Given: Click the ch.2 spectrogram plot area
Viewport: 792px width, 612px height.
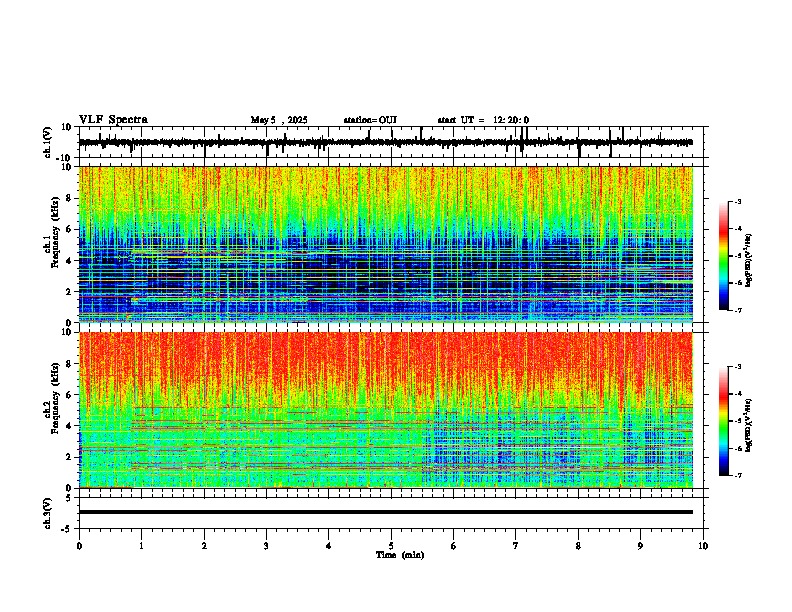Looking at the screenshot, I should (x=385, y=410).
